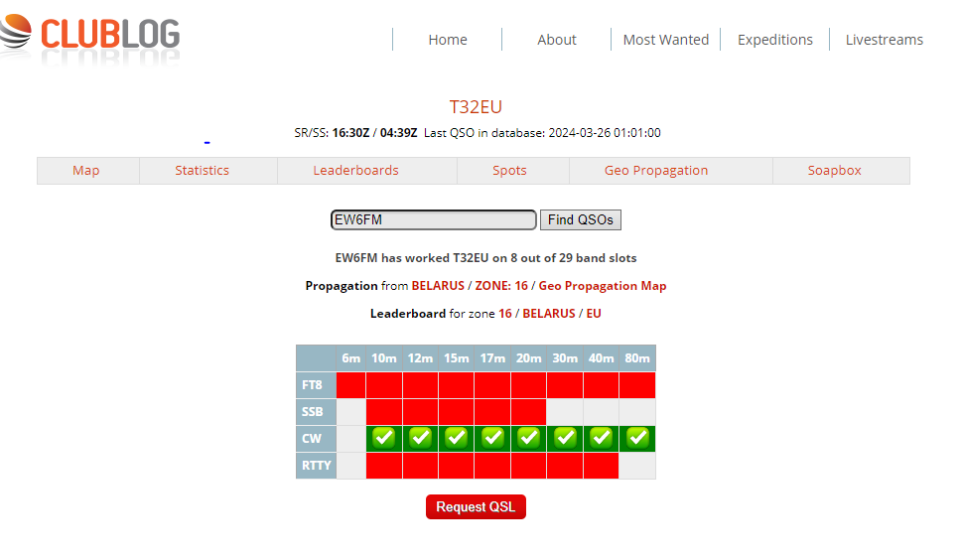962x560 pixels.
Task: Go to the Expeditions page
Action: 774,40
